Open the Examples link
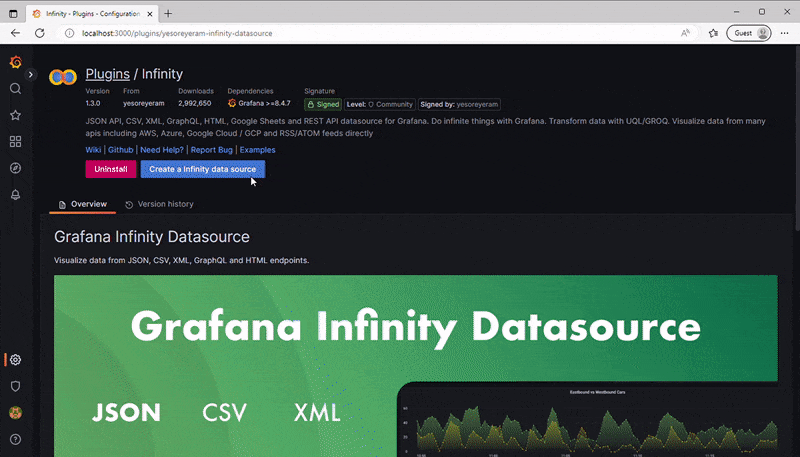 pos(258,150)
